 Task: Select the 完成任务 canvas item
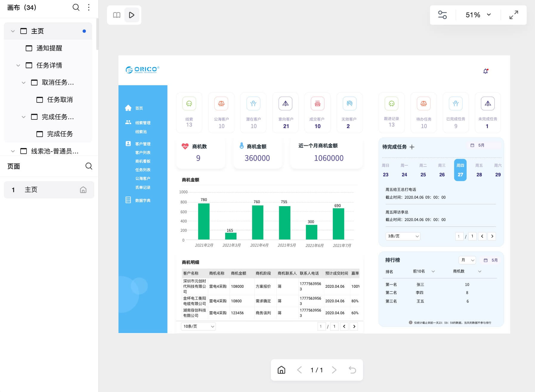60,134
